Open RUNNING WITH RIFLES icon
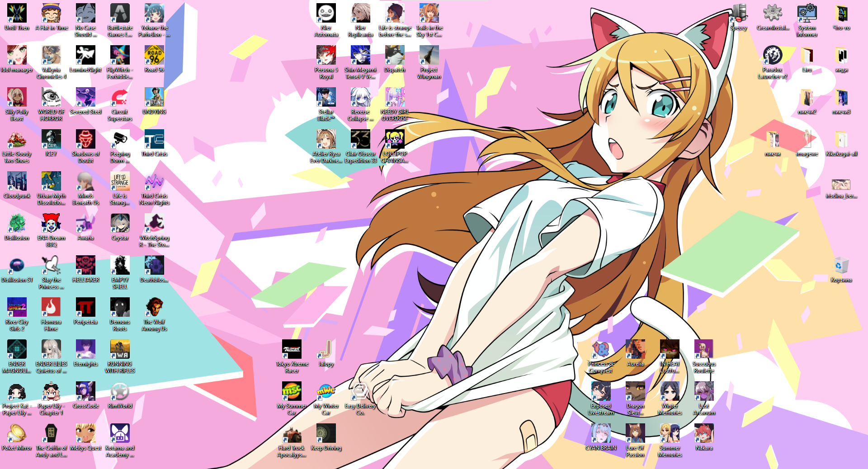This screenshot has width=868, height=469. pyautogui.click(x=120, y=356)
